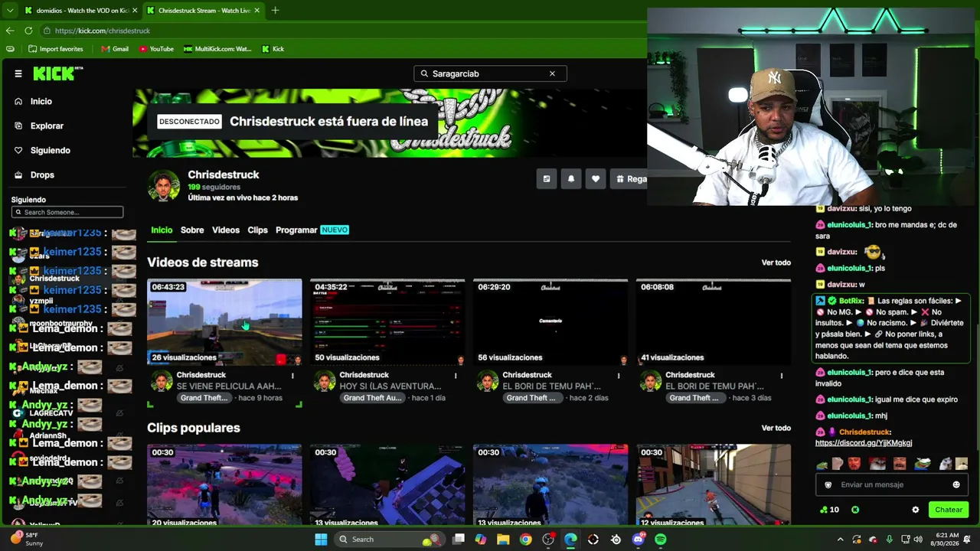
Task: Click the shield icon in message box
Action: coord(828,484)
